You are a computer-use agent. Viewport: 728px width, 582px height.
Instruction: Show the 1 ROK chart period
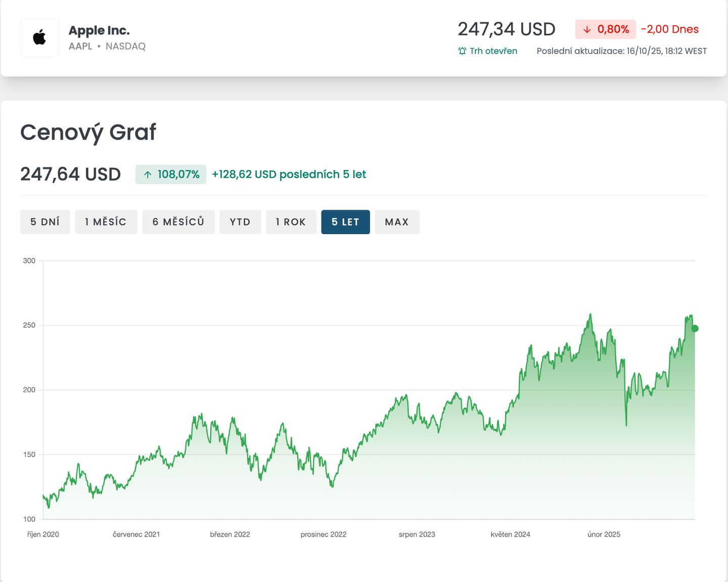[291, 222]
